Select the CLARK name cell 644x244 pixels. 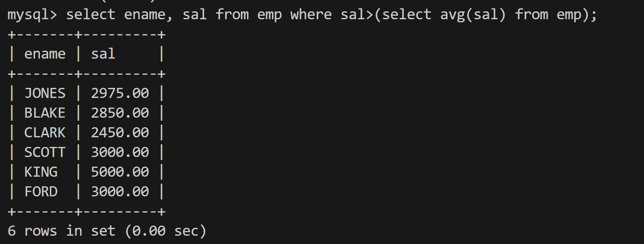click(45, 132)
